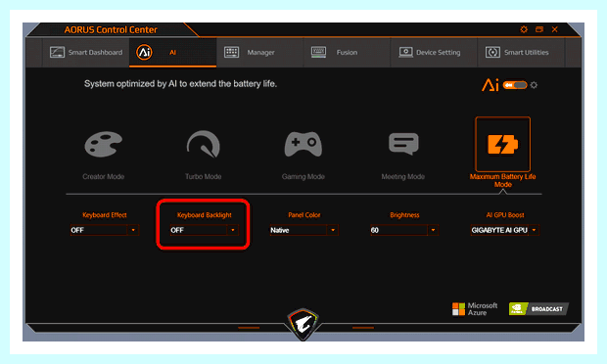Viewport: 607px width, 364px height.
Task: Close the AORUS Control Center window
Action: [555, 29]
